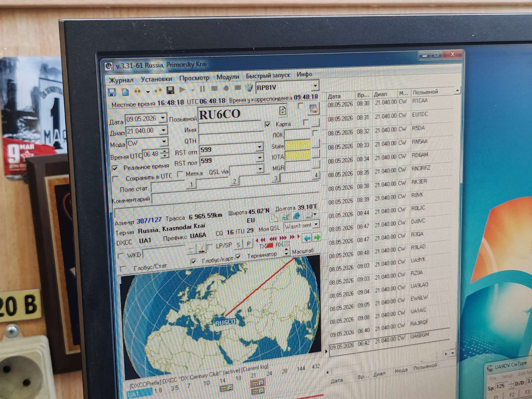Click the play macro toolbar button
Viewport: 532px width, 399px height.
point(182,90)
